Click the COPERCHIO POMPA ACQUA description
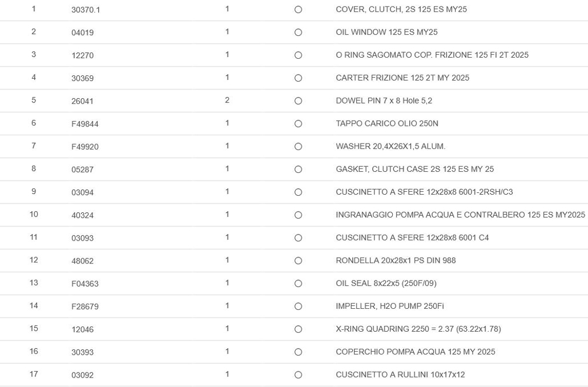The width and height of the screenshot is (588, 387). [415, 352]
